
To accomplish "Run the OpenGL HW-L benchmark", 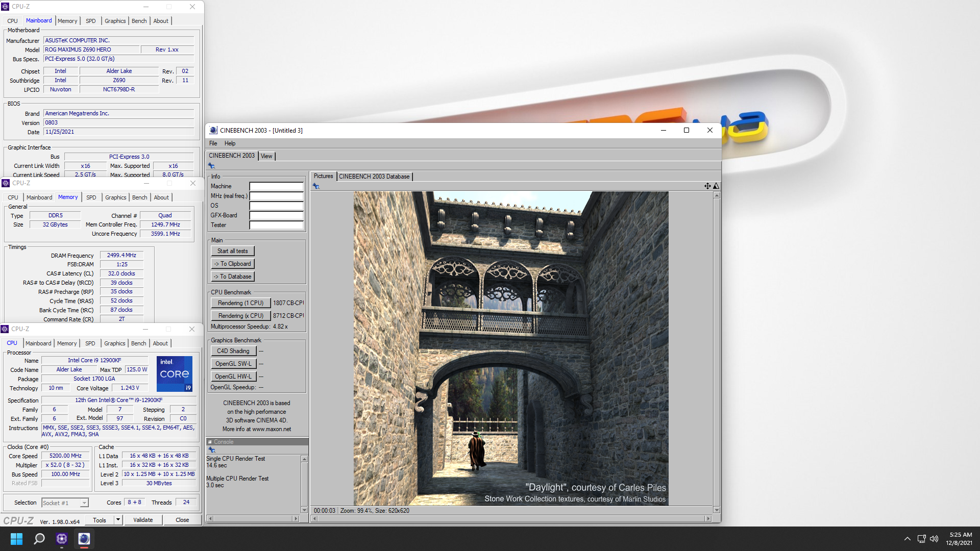I will coord(233,377).
